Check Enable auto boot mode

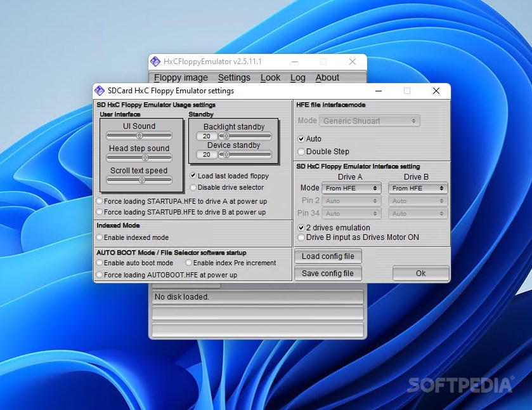pos(99,263)
